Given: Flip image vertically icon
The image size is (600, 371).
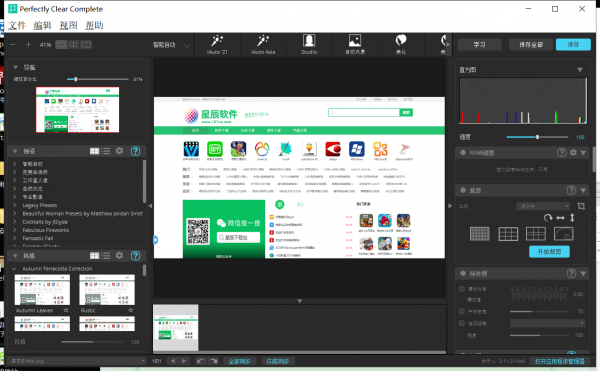Looking at the screenshot, I should 572,218.
